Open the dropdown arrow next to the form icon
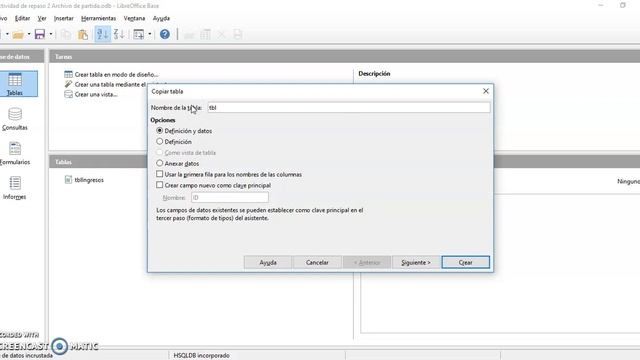This screenshot has height=360, width=640. 150,34
